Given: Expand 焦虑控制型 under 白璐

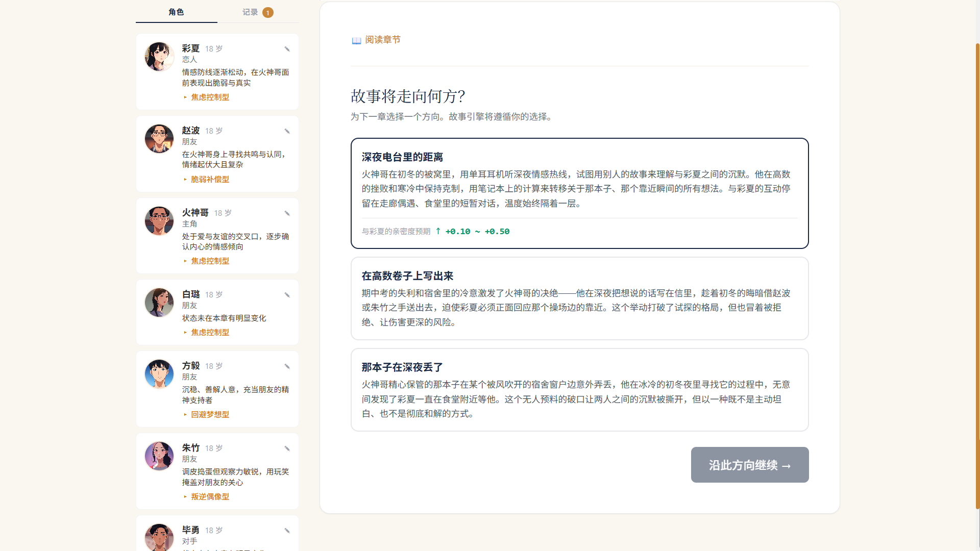Looking at the screenshot, I should [x=206, y=332].
